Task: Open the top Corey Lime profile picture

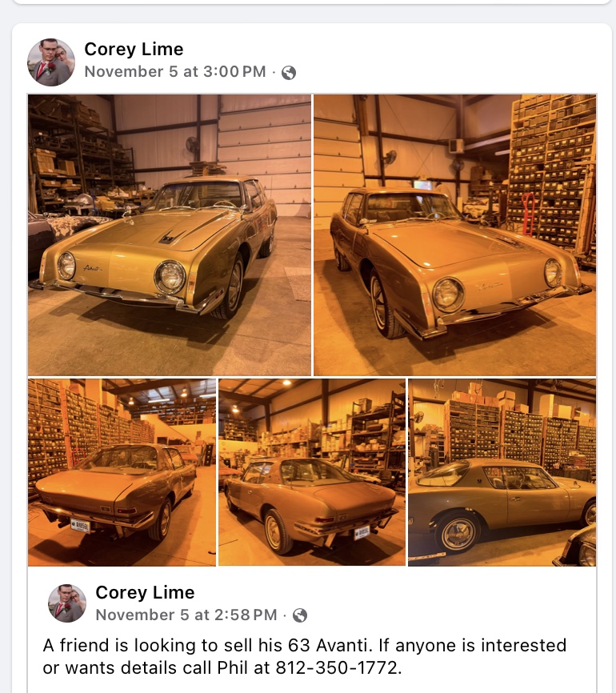Action: pos(51,62)
